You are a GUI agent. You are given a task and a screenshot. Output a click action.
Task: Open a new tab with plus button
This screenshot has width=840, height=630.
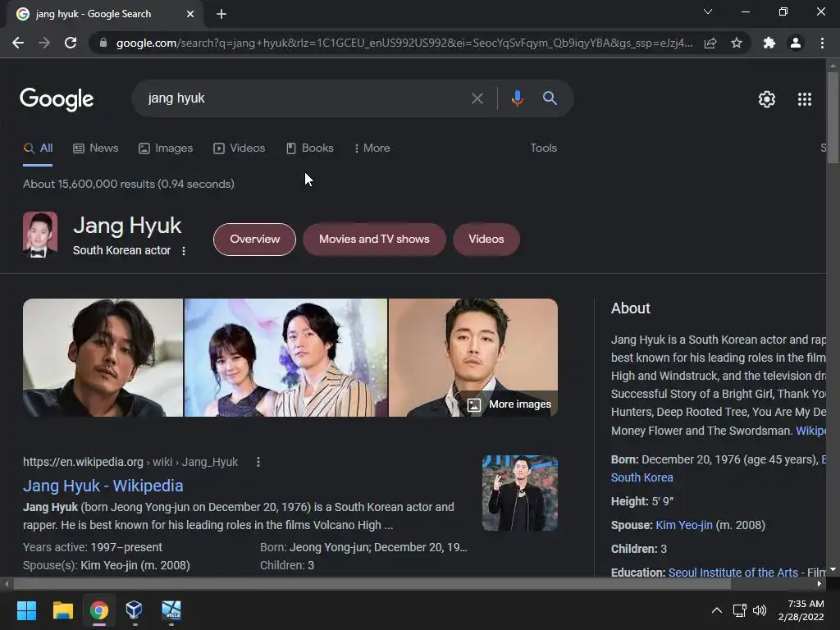click(221, 14)
